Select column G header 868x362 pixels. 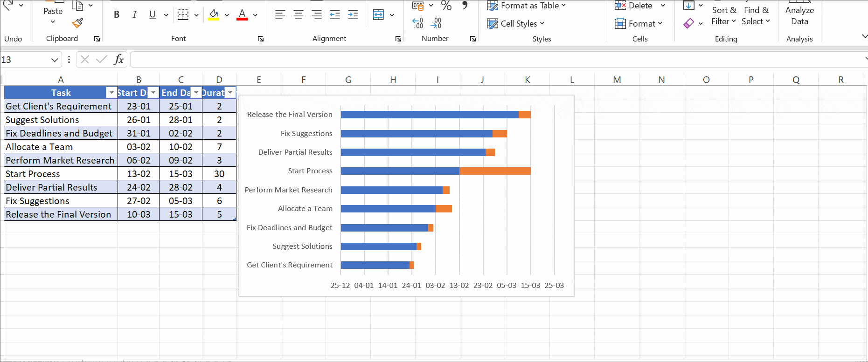[348, 80]
